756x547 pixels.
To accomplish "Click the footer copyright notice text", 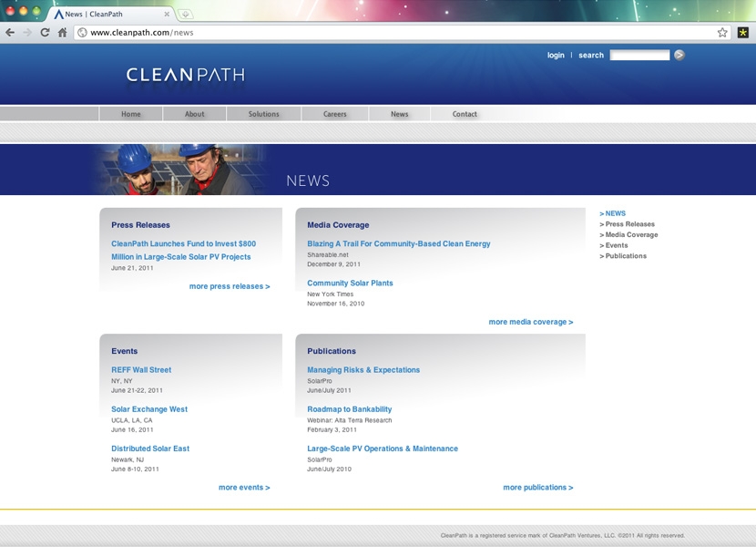I will 563,535.
